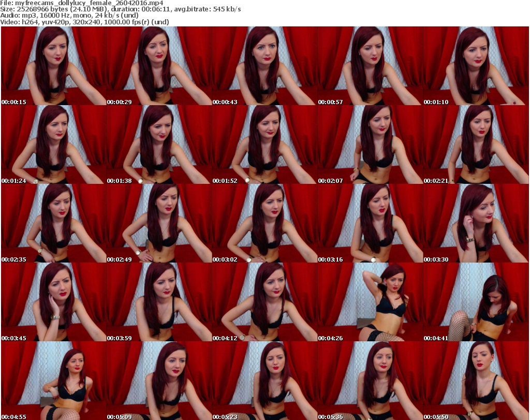Choose the thumbnail marked 00:03:45
This screenshot has width=530, height=420.
54,302
